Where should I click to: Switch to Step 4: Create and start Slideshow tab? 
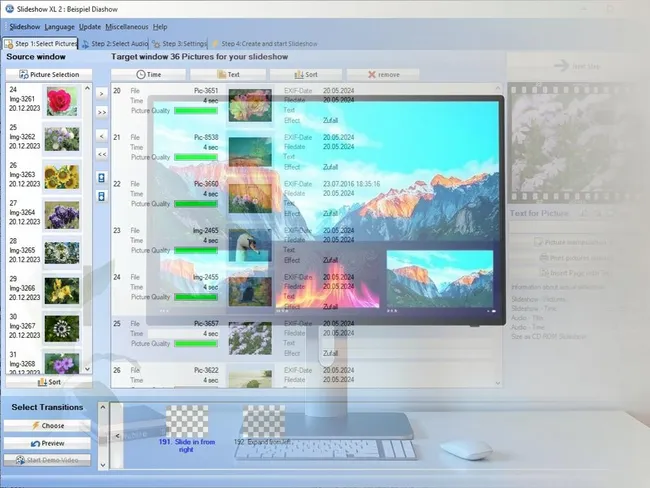coord(264,44)
